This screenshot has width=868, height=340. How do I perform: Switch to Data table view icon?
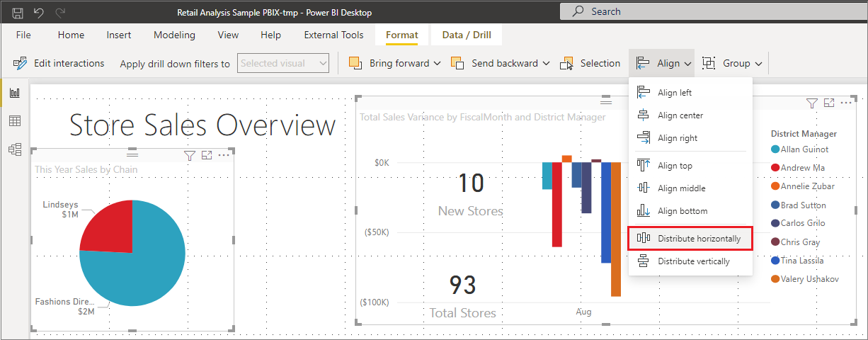pos(14,121)
